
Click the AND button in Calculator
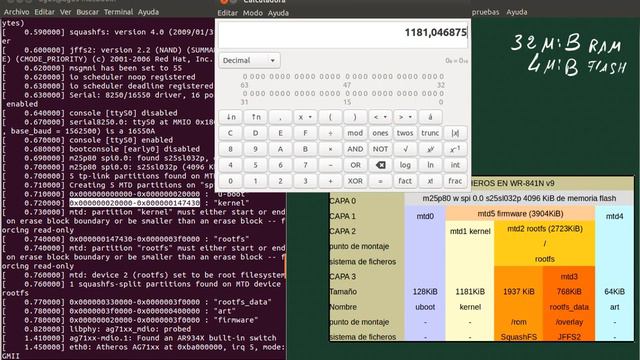point(355,149)
